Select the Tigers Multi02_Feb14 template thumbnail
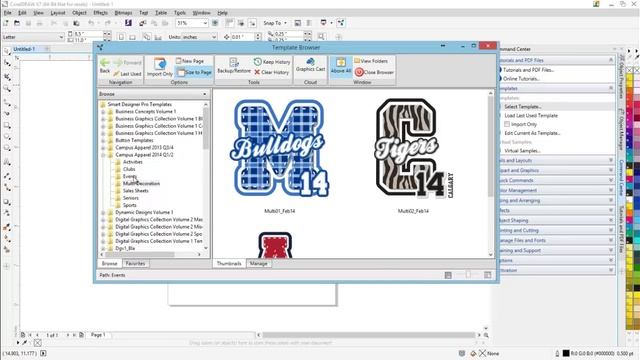Image resolution: width=640 pixels, height=360 pixels. pyautogui.click(x=413, y=149)
